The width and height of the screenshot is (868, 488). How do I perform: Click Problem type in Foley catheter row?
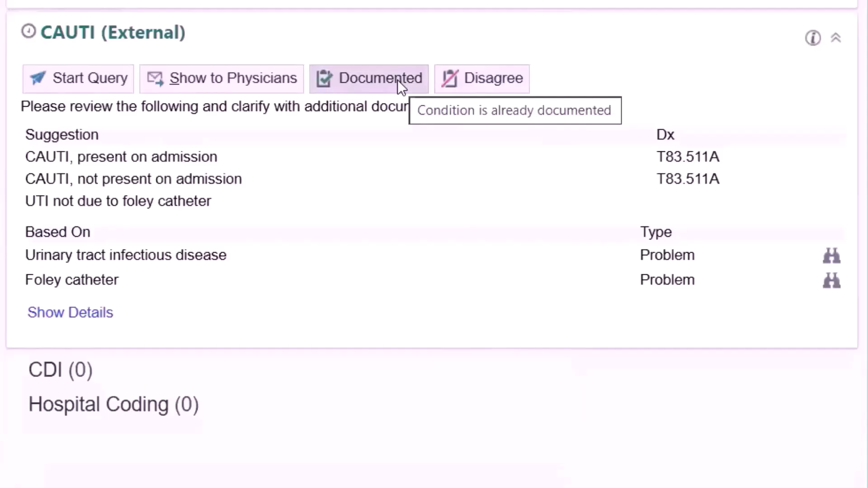point(667,280)
